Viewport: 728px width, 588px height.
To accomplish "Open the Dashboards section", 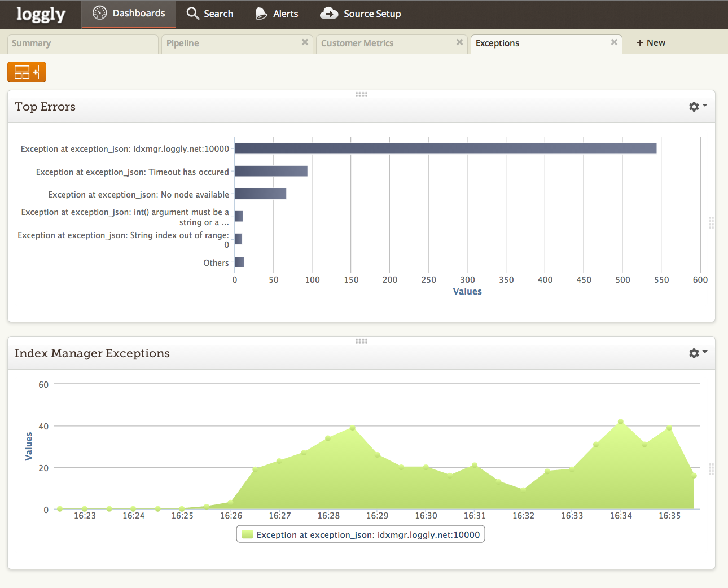I will point(129,14).
